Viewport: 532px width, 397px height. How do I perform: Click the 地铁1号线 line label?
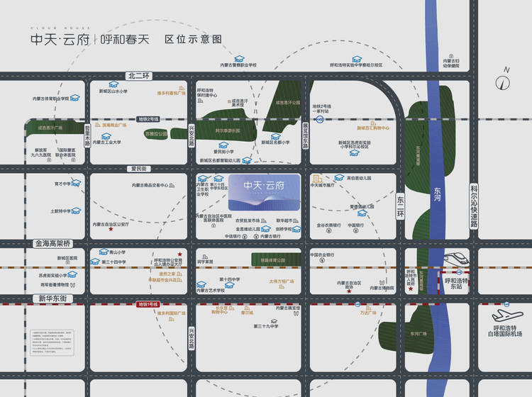[150, 303]
